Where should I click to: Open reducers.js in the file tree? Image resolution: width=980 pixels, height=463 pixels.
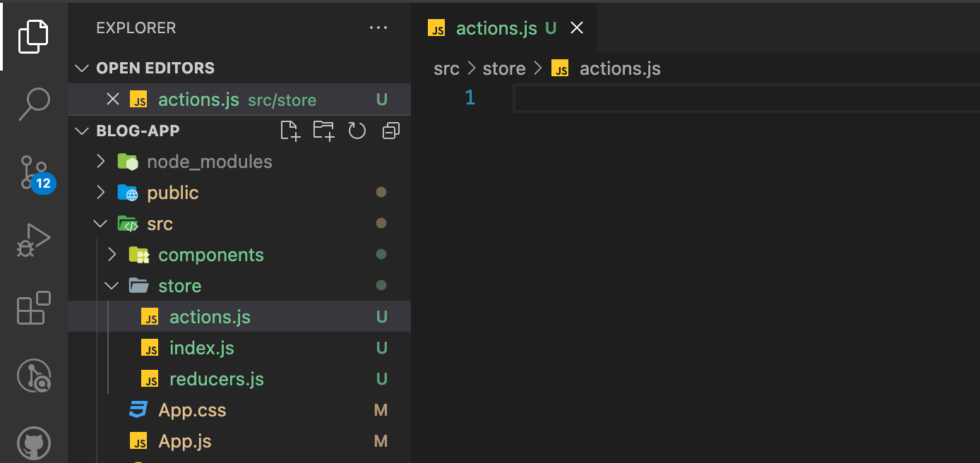(x=217, y=379)
